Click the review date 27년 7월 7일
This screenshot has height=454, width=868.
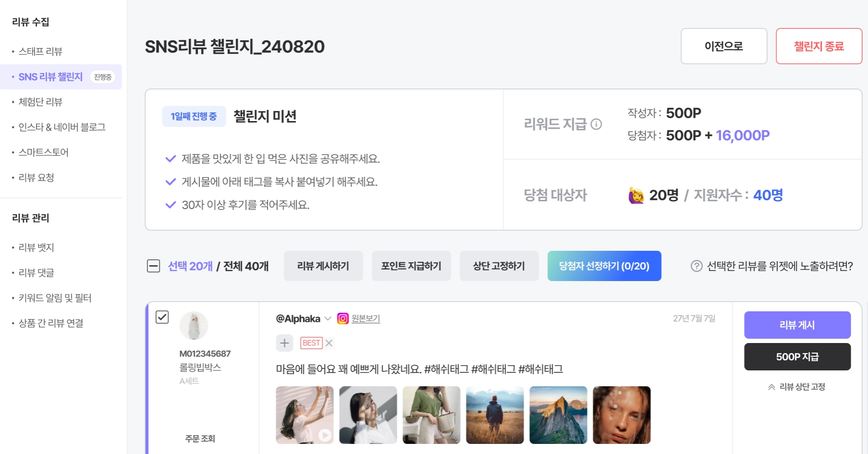[x=694, y=319]
